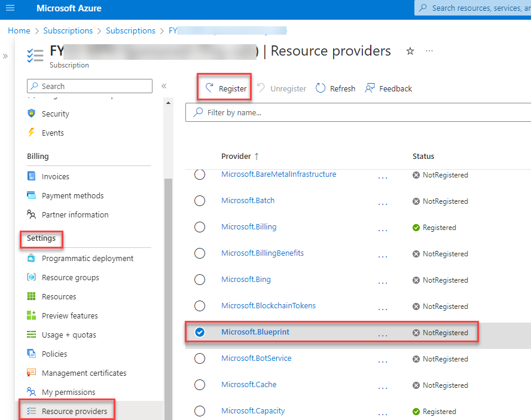Select the Microsoft.Billing radio button

click(200, 227)
